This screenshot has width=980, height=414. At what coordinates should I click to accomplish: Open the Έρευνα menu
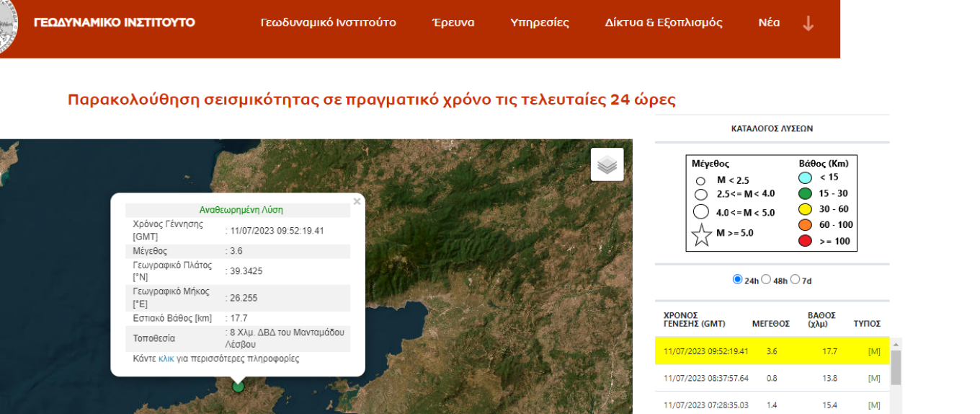point(453,22)
